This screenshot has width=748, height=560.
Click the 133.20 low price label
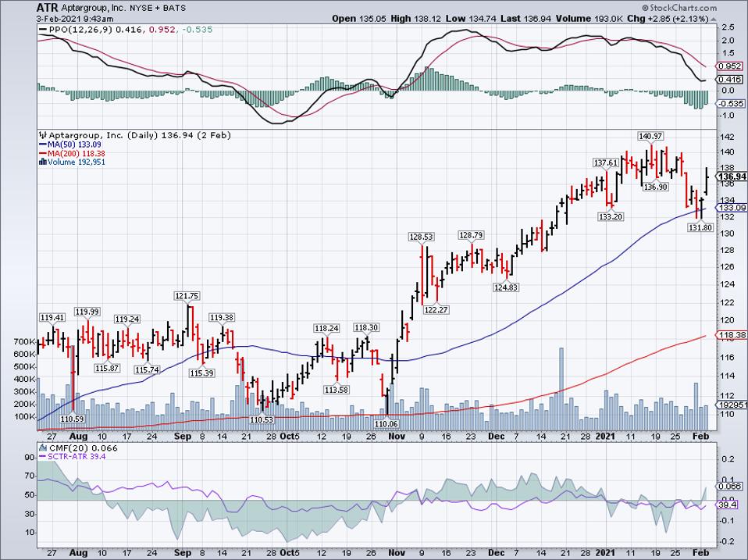(x=610, y=216)
